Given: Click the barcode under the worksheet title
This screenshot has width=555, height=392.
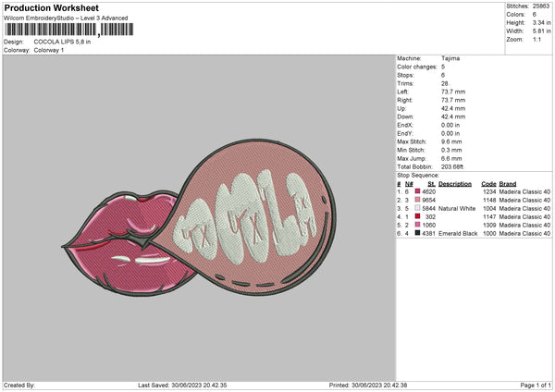Looking at the screenshot, I should (69, 30).
